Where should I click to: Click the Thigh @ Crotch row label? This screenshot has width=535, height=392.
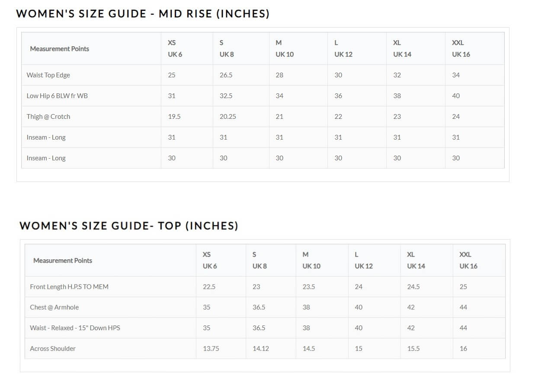(x=48, y=117)
